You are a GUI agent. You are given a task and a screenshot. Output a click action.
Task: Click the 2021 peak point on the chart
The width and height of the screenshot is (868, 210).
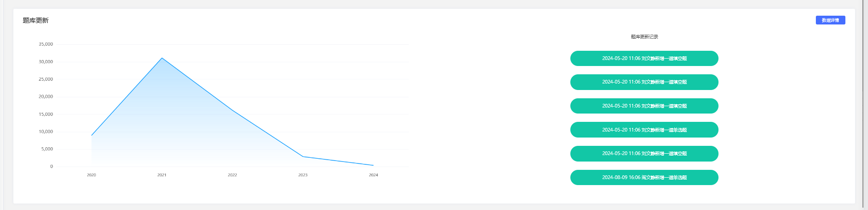point(162,58)
